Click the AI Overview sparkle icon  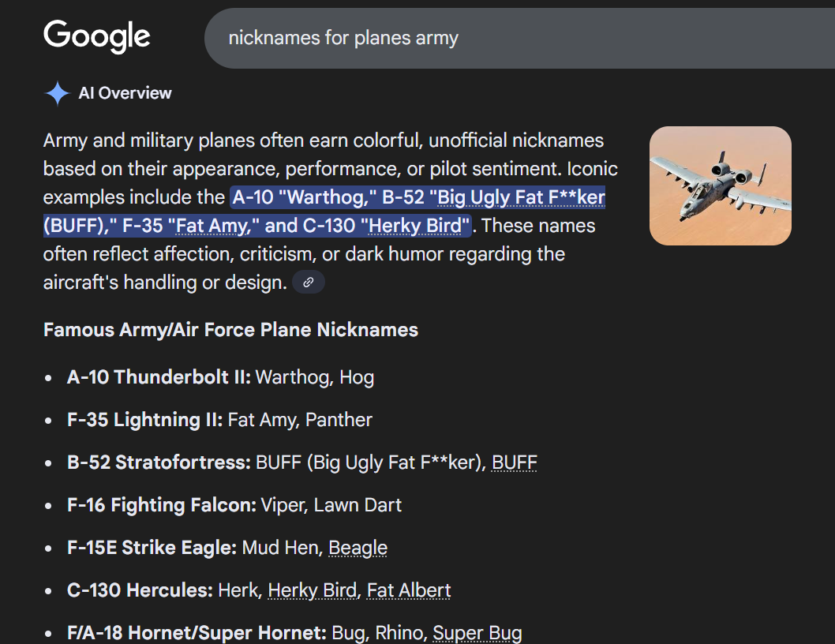[x=56, y=92]
